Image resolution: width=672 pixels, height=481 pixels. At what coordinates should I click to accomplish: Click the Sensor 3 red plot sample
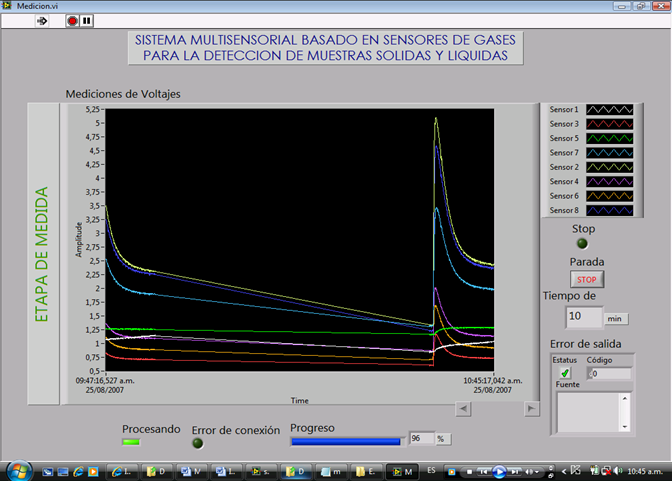tap(609, 123)
